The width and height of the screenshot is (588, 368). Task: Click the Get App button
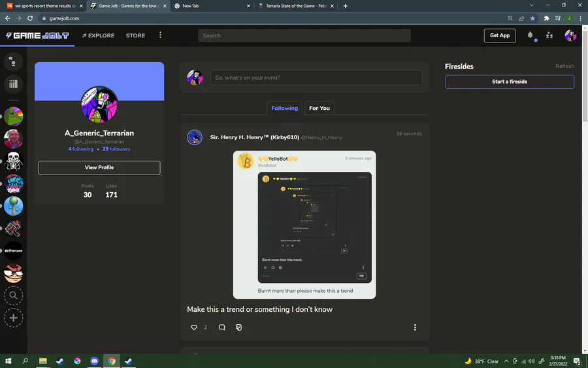(x=500, y=36)
